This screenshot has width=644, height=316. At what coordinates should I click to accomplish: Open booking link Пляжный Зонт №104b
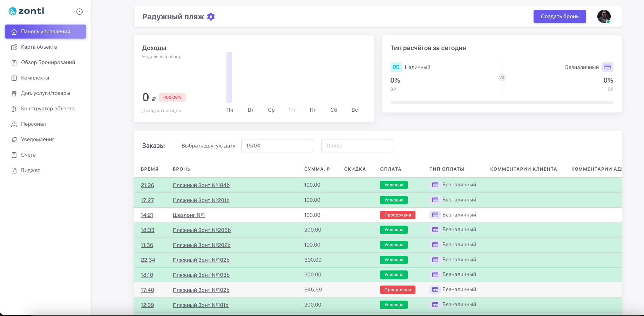[201, 185]
